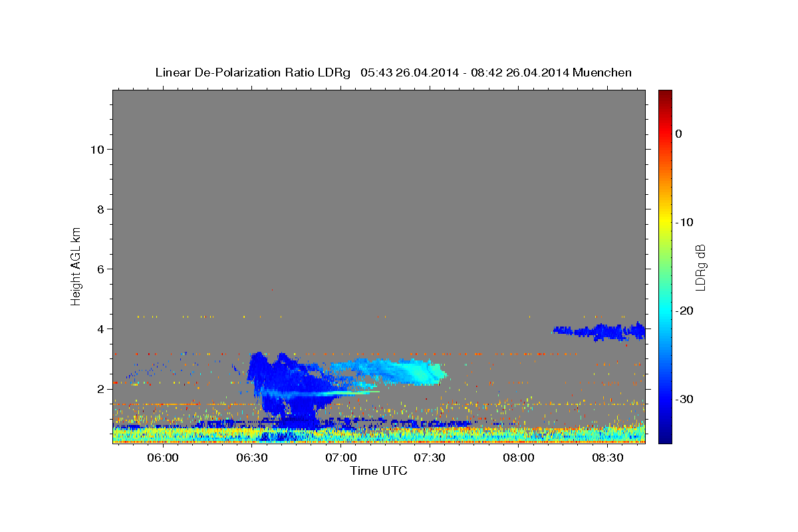Click the colorbar tick label -30

click(685, 399)
